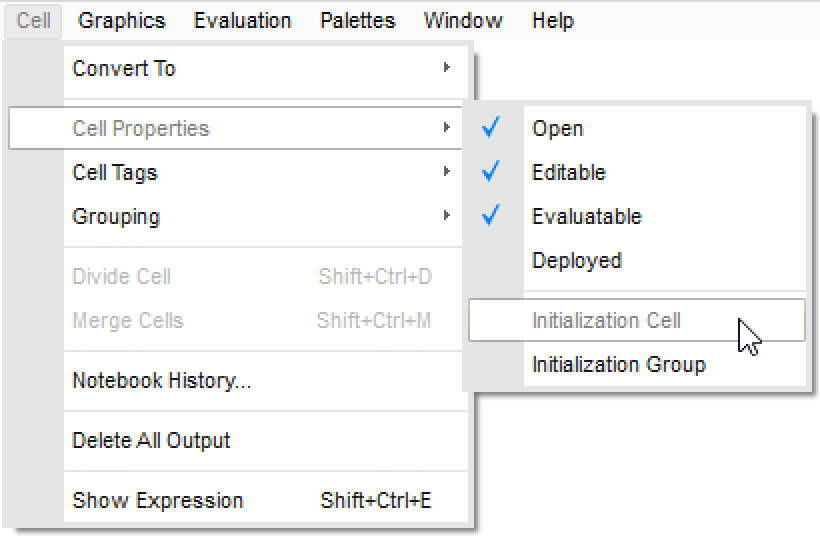
Task: Open the Window menu
Action: (x=463, y=20)
